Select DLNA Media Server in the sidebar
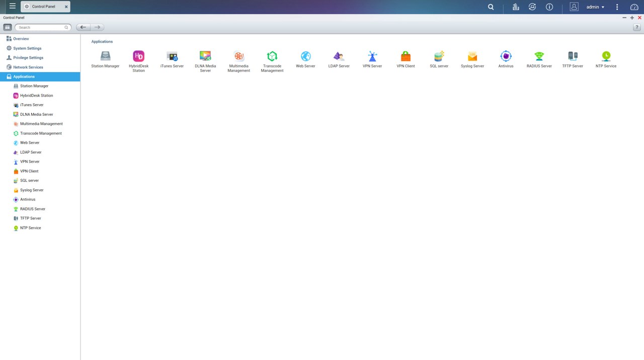This screenshot has width=644, height=360. (x=40, y=114)
